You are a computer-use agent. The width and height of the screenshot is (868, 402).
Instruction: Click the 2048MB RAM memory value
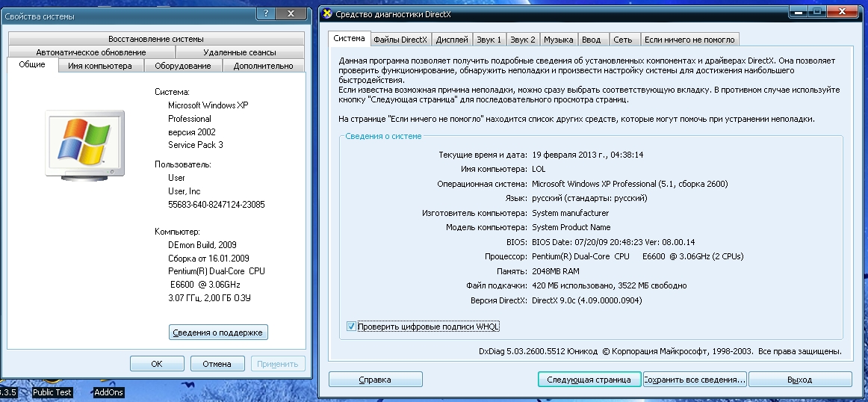555,271
